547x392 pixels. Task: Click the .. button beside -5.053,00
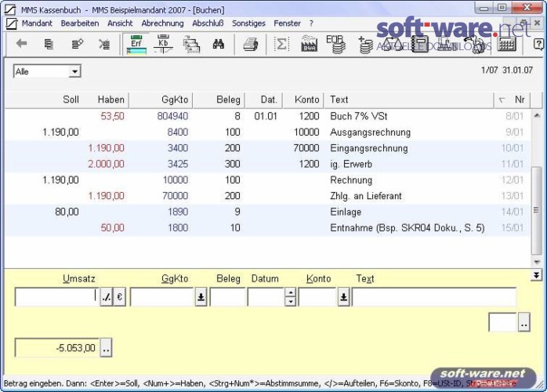coord(106,347)
